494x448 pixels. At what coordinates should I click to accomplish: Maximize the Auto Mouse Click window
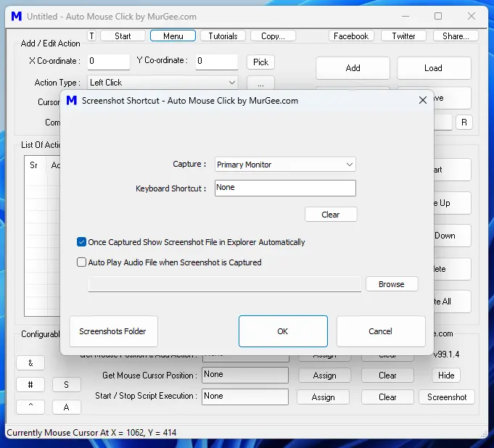(x=438, y=16)
